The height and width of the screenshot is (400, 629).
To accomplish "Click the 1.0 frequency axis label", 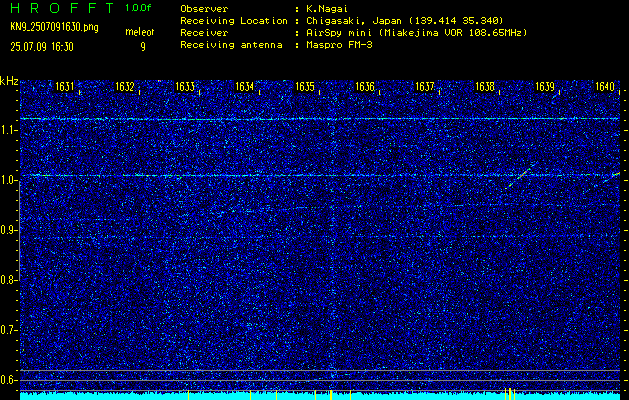I will (7, 181).
